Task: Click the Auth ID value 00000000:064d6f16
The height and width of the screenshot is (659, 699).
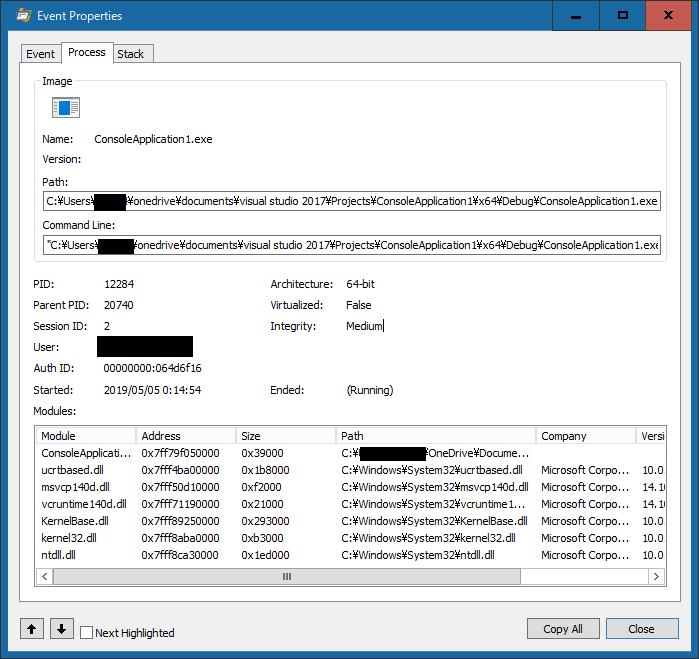Action: pyautogui.click(x=152, y=368)
